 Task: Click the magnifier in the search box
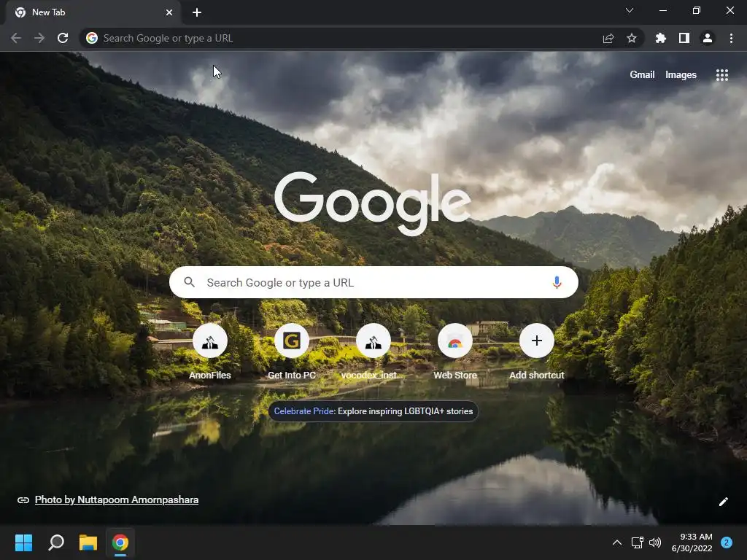[189, 282]
